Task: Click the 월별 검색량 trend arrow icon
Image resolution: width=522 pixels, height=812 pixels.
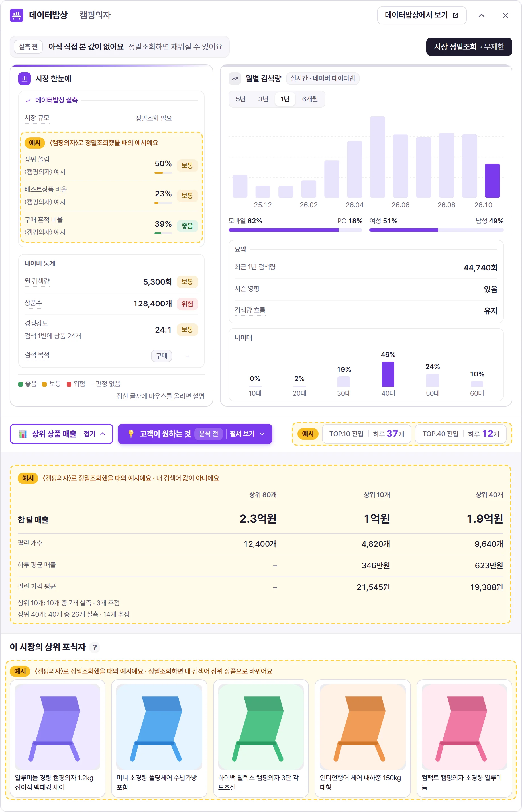Action: (x=235, y=79)
